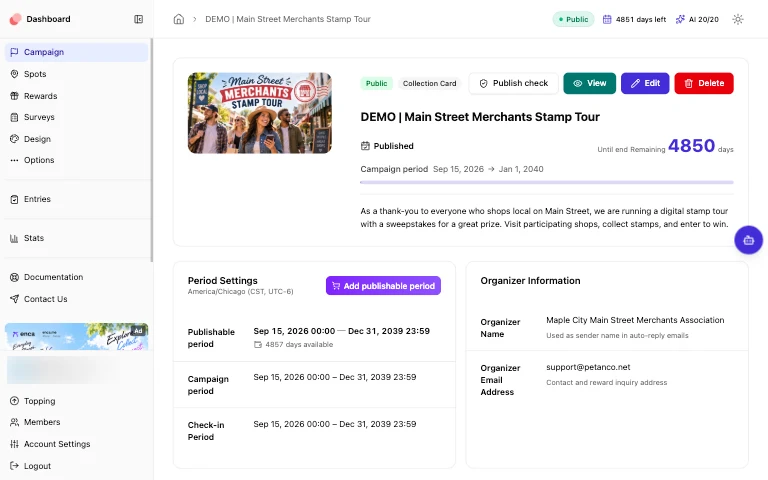Screen dimensions: 768x480
Task: Click the green Public tag on campaign card
Action: pyautogui.click(x=376, y=83)
